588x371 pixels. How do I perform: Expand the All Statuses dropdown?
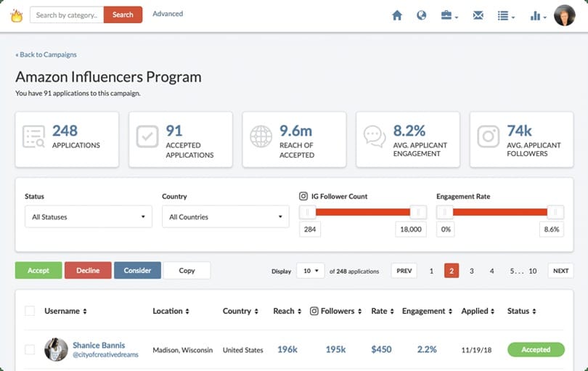coord(88,217)
